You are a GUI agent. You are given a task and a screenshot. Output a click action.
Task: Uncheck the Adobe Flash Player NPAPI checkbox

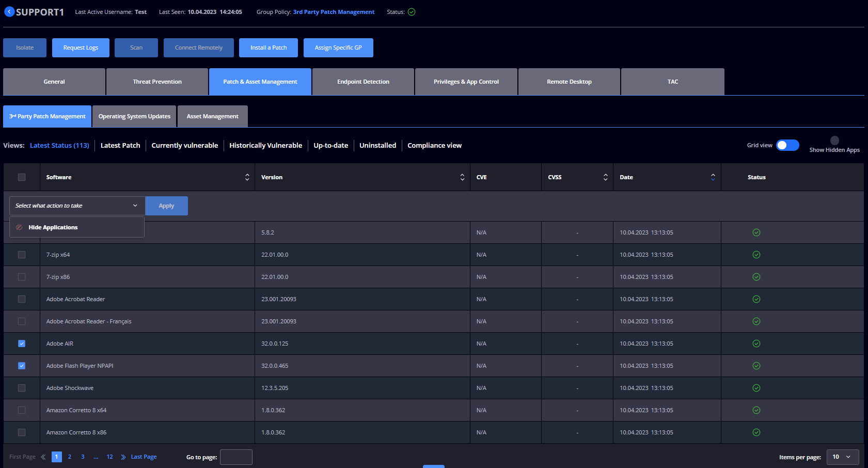pyautogui.click(x=22, y=366)
